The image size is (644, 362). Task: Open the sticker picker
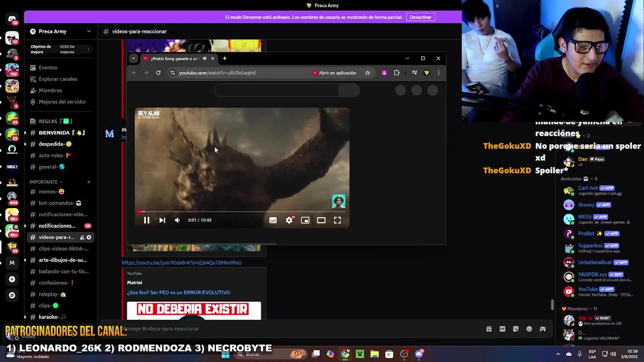pos(516,329)
